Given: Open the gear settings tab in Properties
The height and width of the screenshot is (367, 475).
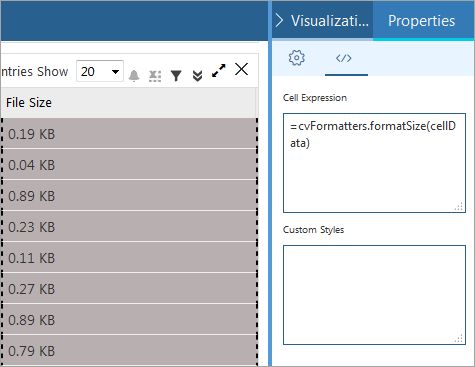Looking at the screenshot, I should coord(296,58).
